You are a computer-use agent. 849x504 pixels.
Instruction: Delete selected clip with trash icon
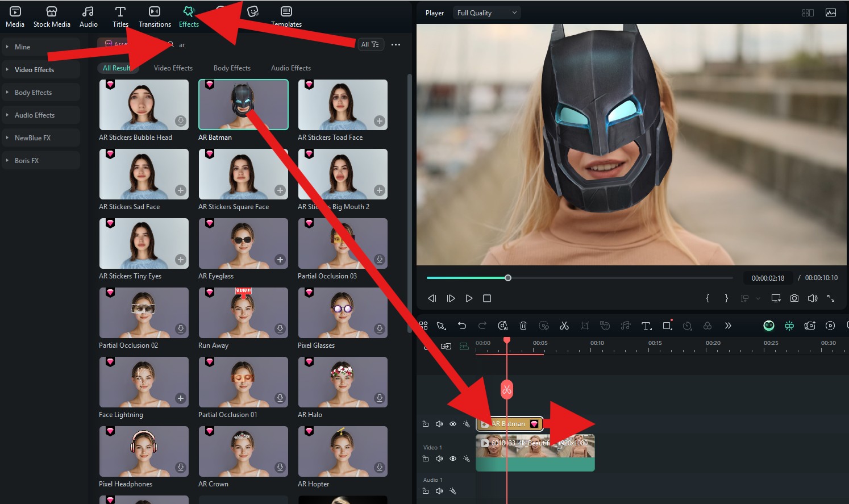pyautogui.click(x=523, y=326)
